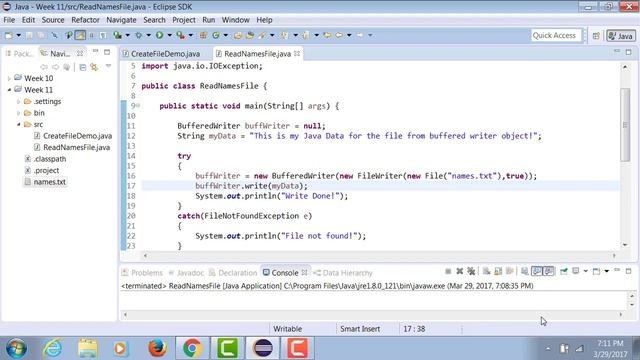Viewport: 640px width, 360px height.
Task: Select the .classpath file
Action: [49, 159]
